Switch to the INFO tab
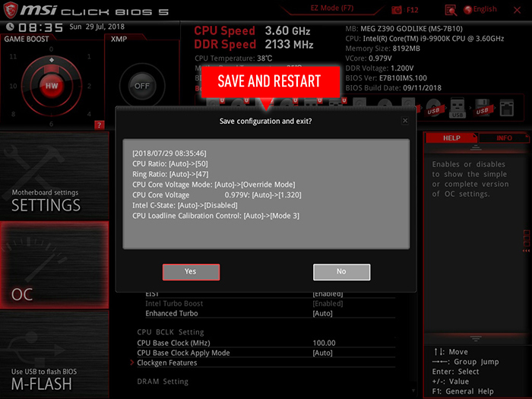Viewport: 532px width, 399px height. pyautogui.click(x=504, y=138)
